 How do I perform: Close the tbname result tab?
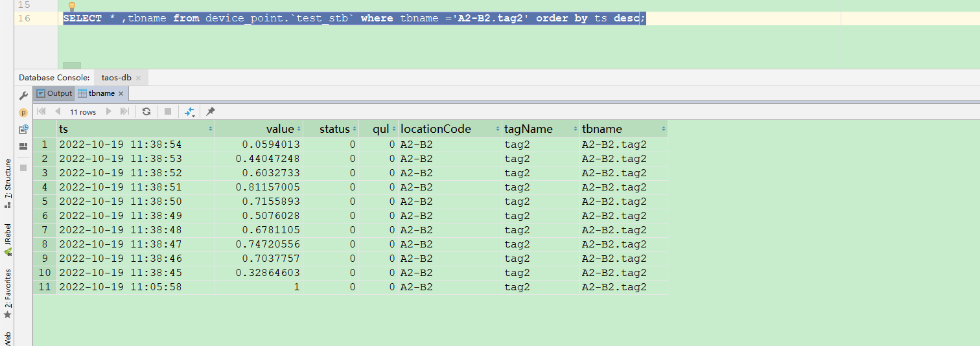click(x=122, y=94)
